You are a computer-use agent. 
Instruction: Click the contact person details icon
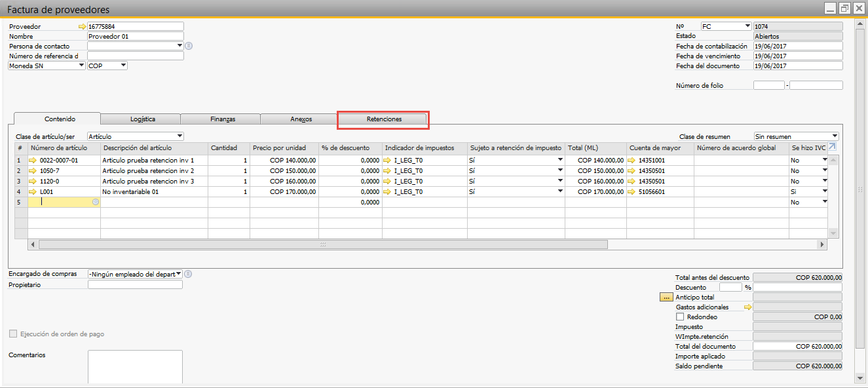(189, 46)
